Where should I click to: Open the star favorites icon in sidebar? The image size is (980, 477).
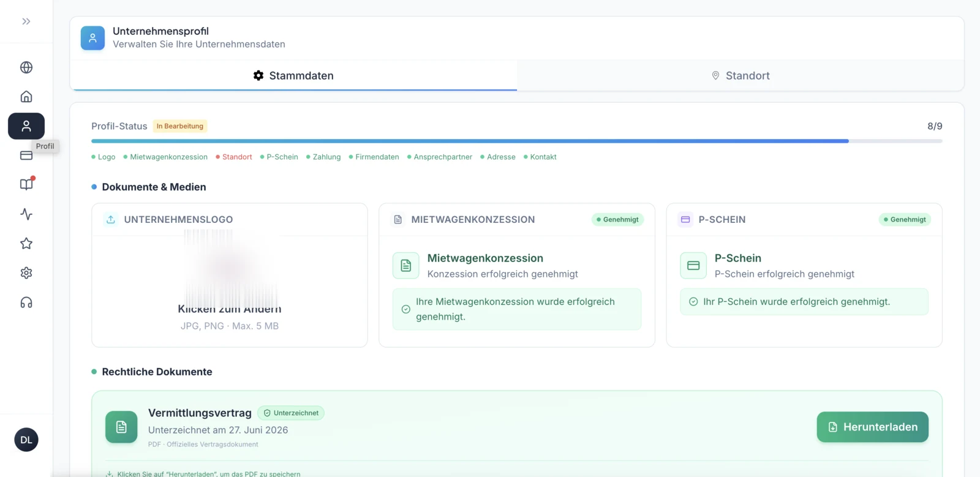[26, 244]
